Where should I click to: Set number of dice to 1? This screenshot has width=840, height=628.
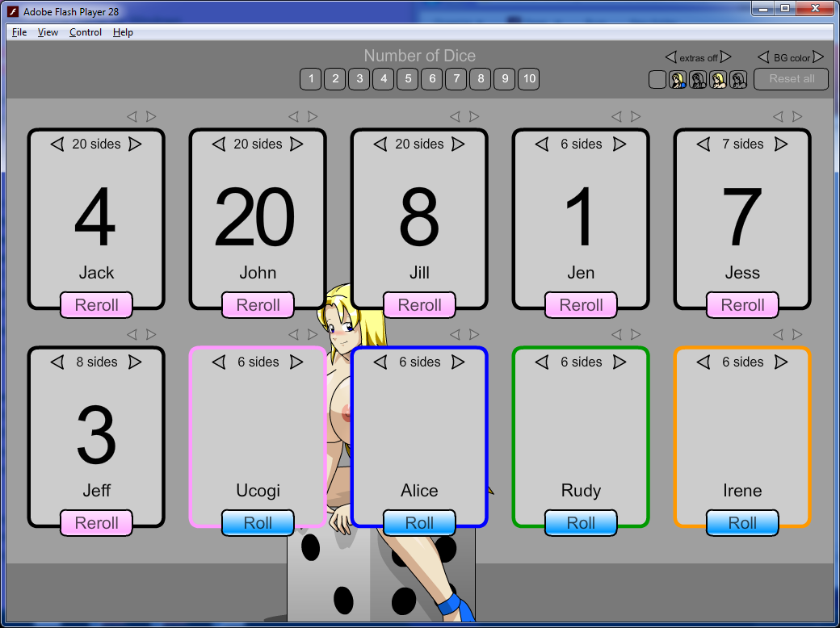click(x=311, y=79)
